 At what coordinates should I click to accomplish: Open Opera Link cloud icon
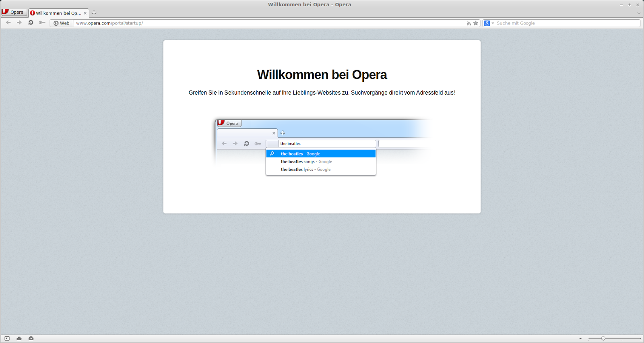(19, 339)
